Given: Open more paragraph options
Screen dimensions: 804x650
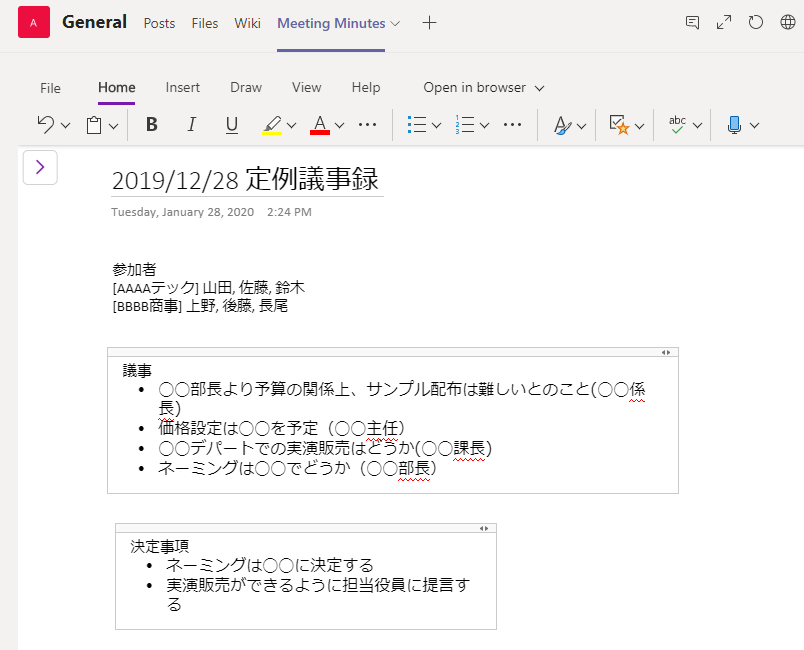Looking at the screenshot, I should coord(512,125).
